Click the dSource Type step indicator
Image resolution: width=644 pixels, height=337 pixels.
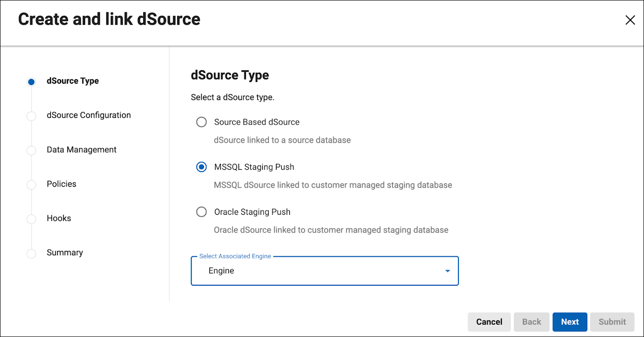72,81
